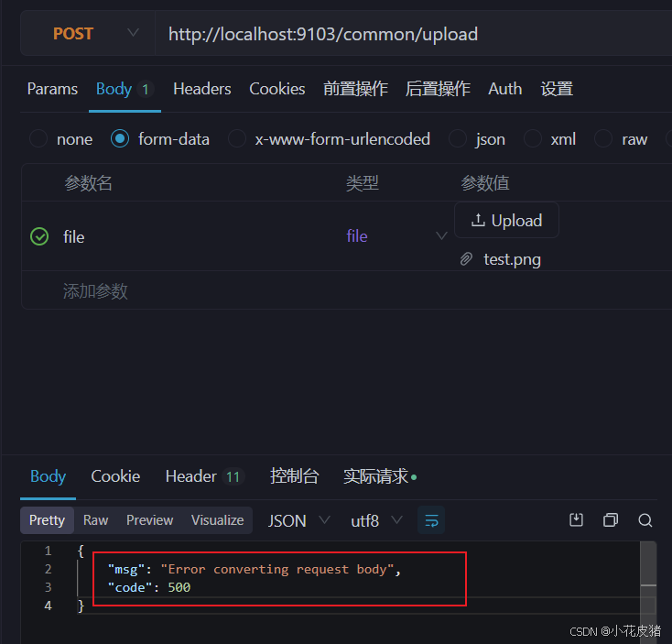This screenshot has width=672, height=644.
Task: Select the response Body tab
Action: coord(48,476)
